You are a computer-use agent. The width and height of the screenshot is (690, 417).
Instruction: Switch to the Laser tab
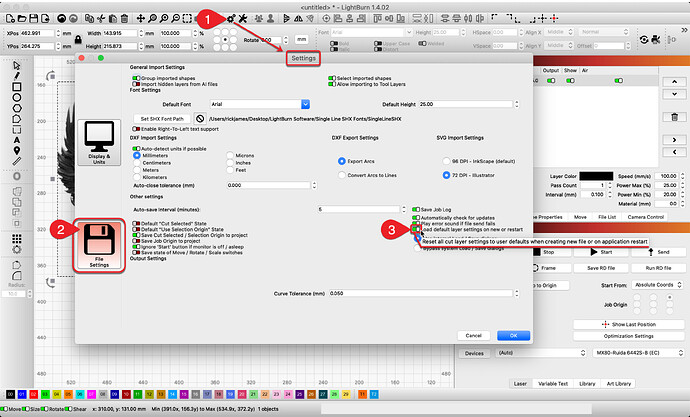(520, 384)
